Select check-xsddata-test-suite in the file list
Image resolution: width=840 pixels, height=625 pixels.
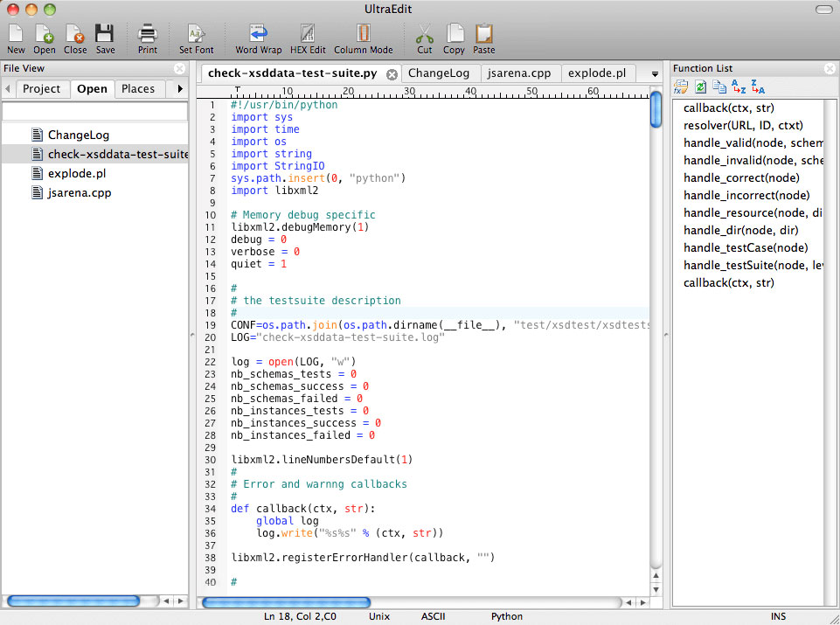(94, 154)
